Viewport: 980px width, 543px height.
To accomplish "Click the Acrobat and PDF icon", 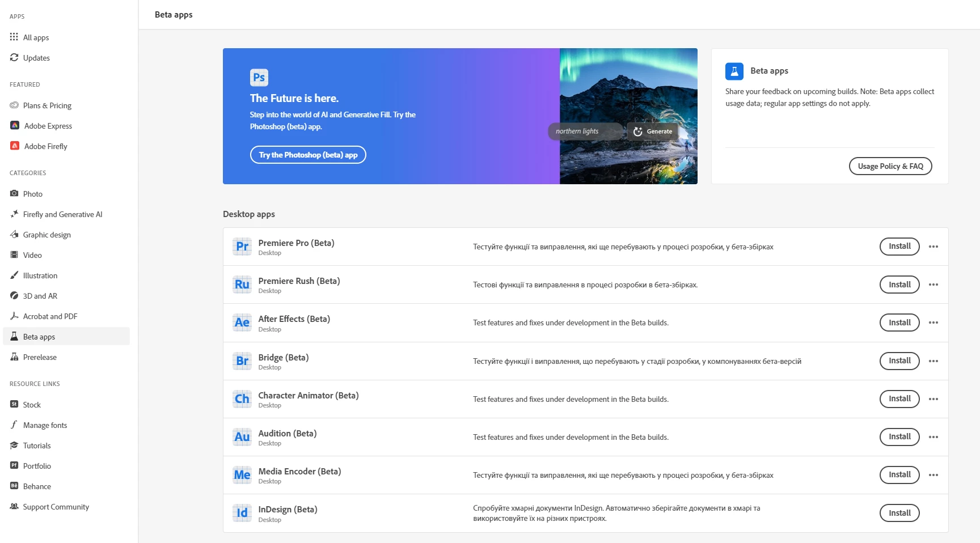I will [14, 316].
